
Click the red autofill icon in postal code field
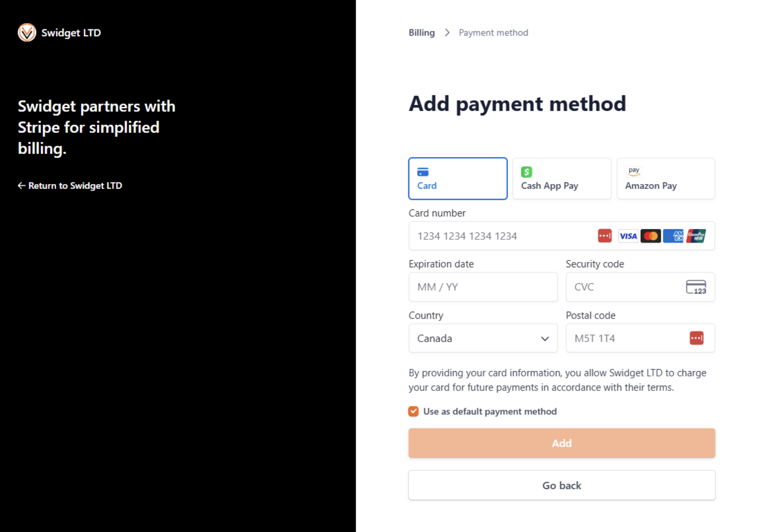697,338
